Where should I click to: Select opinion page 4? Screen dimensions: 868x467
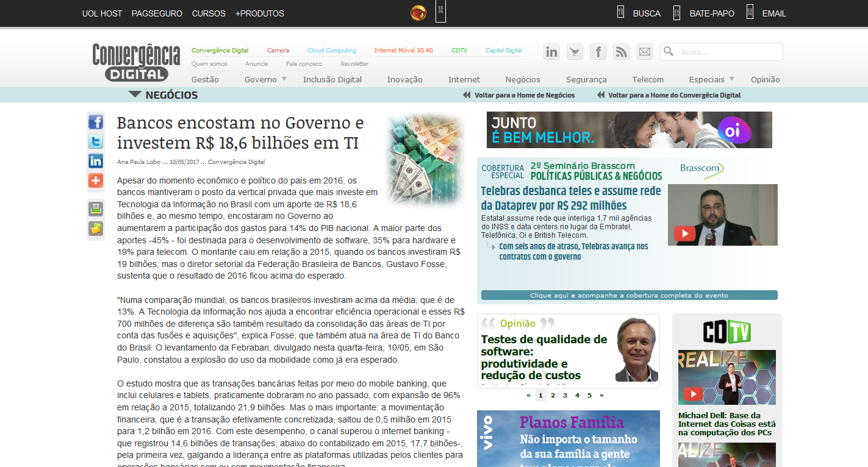click(577, 395)
